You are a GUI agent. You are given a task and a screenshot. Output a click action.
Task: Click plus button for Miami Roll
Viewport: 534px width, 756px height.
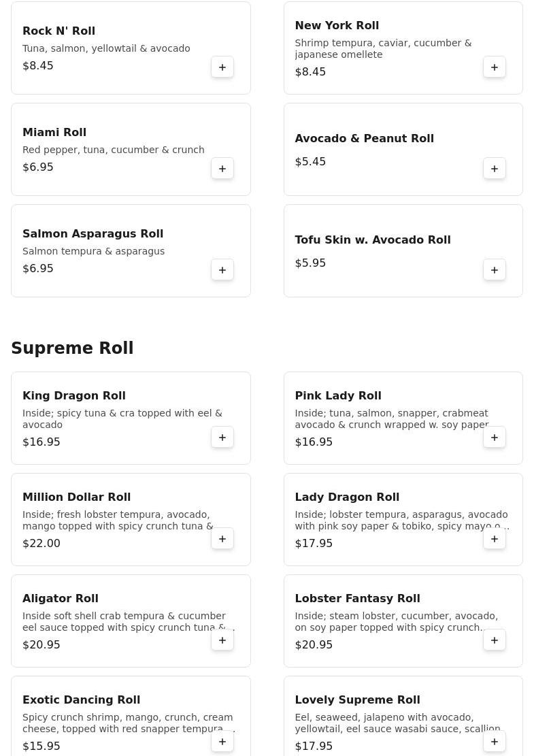pos(222,169)
